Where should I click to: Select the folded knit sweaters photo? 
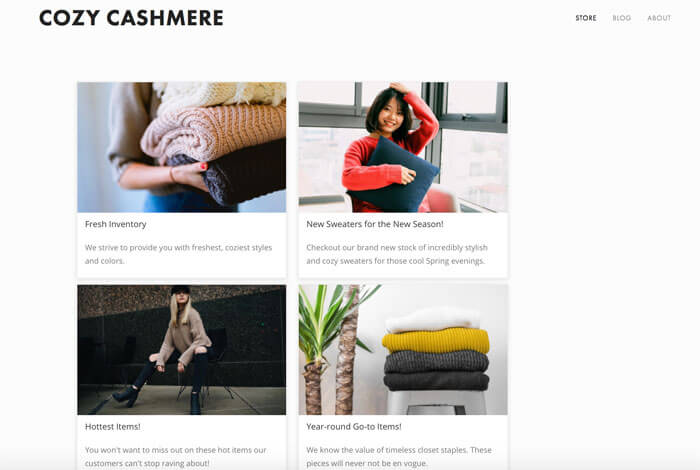[x=182, y=147]
